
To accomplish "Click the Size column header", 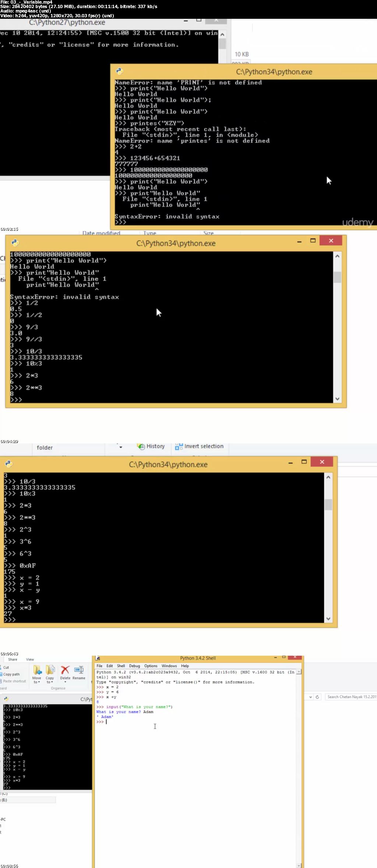I will pos(208,233).
